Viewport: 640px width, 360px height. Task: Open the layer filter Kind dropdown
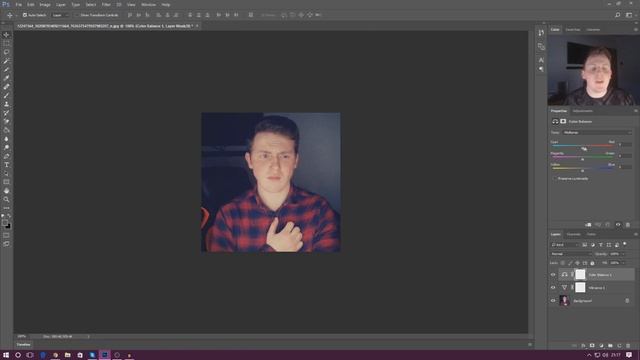[x=565, y=245]
